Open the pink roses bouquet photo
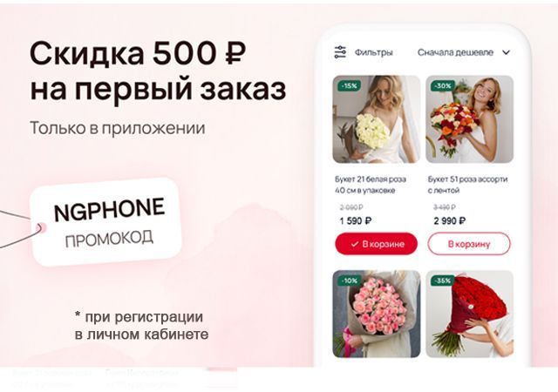 [x=377, y=314]
